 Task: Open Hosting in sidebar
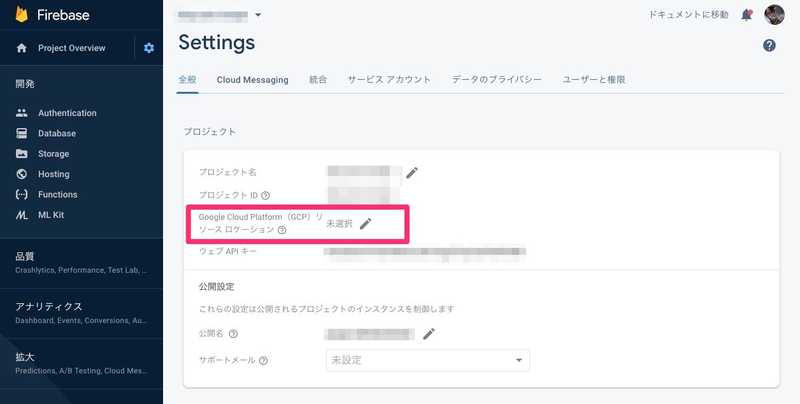[54, 174]
